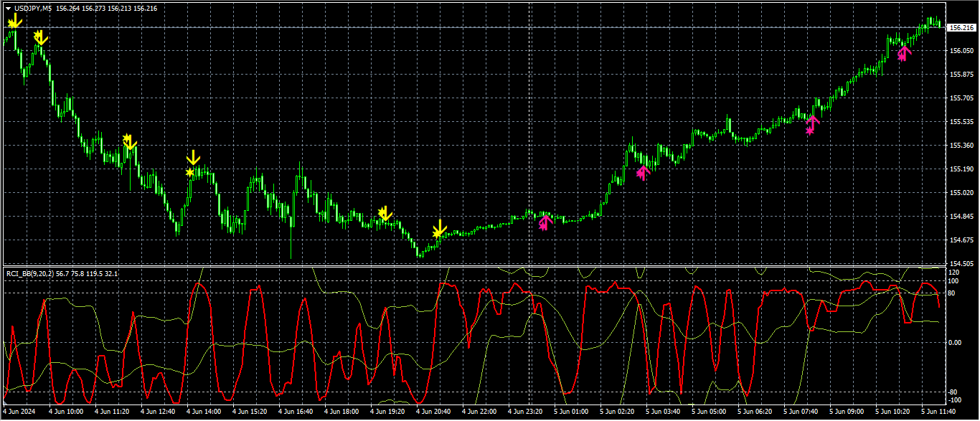Click pink buy arrow between 02:20 and 03:40
This screenshot has width=980, height=421.
tap(644, 171)
